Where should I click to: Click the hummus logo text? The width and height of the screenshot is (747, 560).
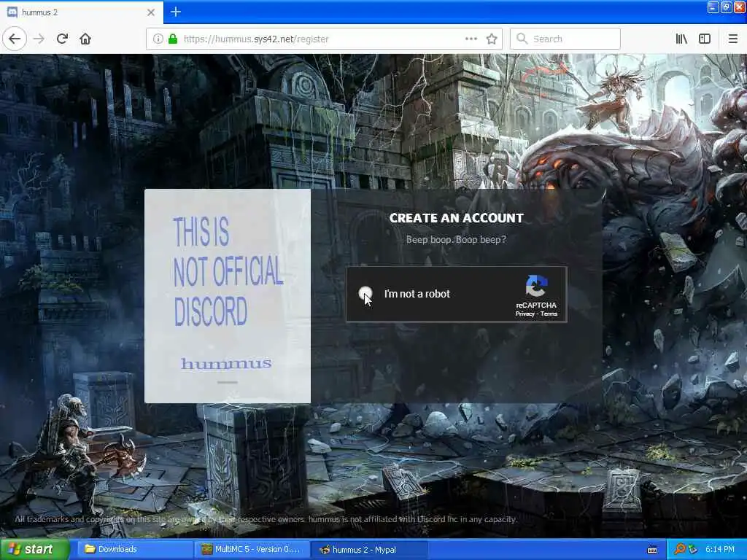point(226,363)
